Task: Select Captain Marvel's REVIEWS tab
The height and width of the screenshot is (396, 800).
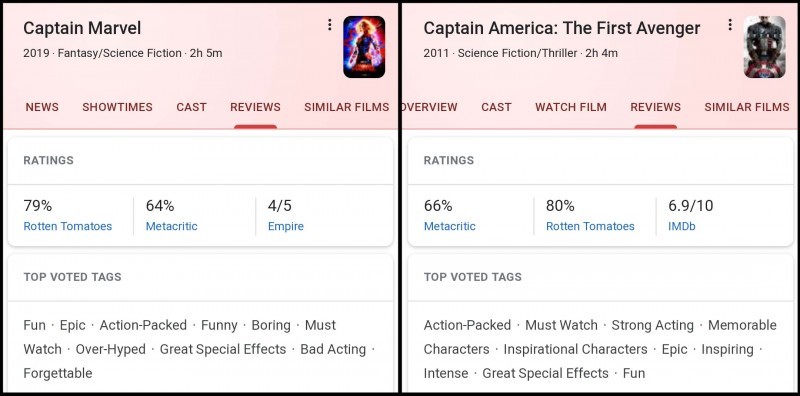Action: (255, 107)
